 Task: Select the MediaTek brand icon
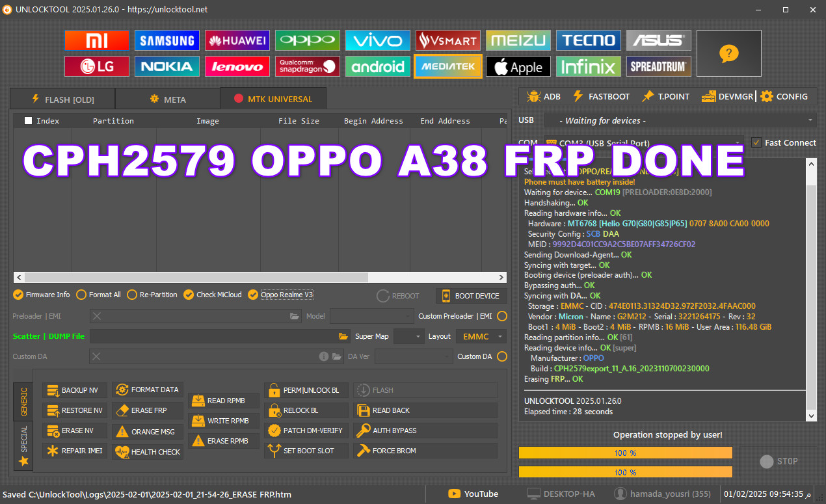(x=448, y=66)
